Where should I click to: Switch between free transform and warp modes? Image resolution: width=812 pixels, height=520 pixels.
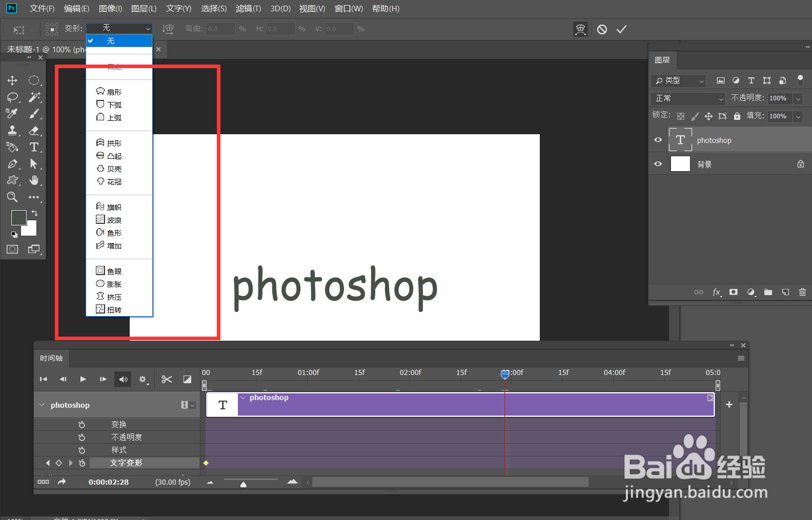[x=580, y=29]
